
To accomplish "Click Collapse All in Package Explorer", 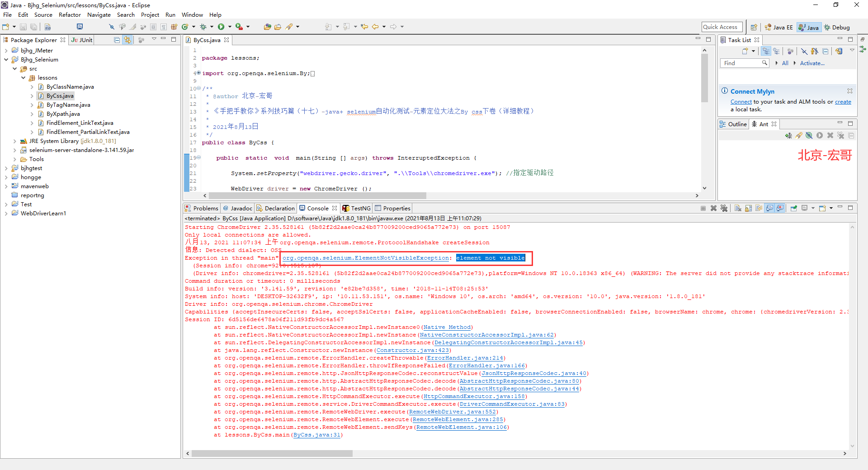I will tap(117, 40).
